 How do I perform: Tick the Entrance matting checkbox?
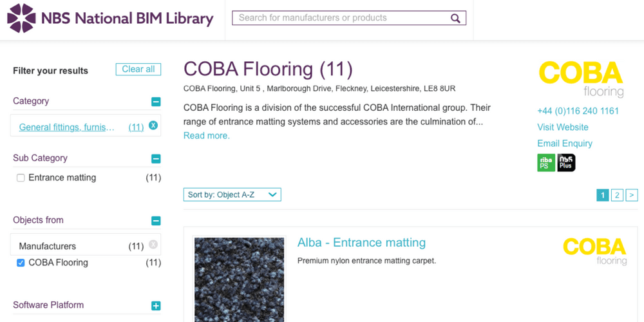[21, 178]
